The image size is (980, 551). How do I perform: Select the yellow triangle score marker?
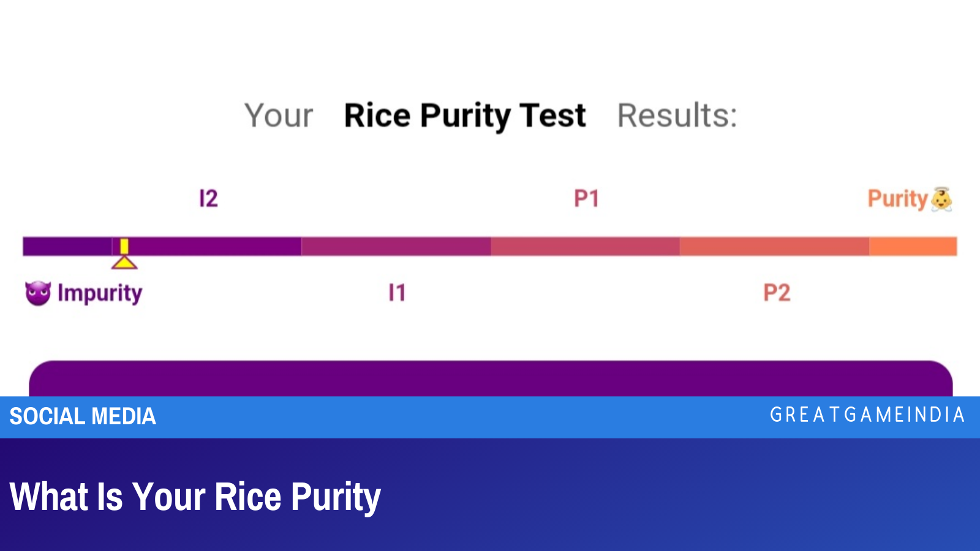click(x=124, y=262)
